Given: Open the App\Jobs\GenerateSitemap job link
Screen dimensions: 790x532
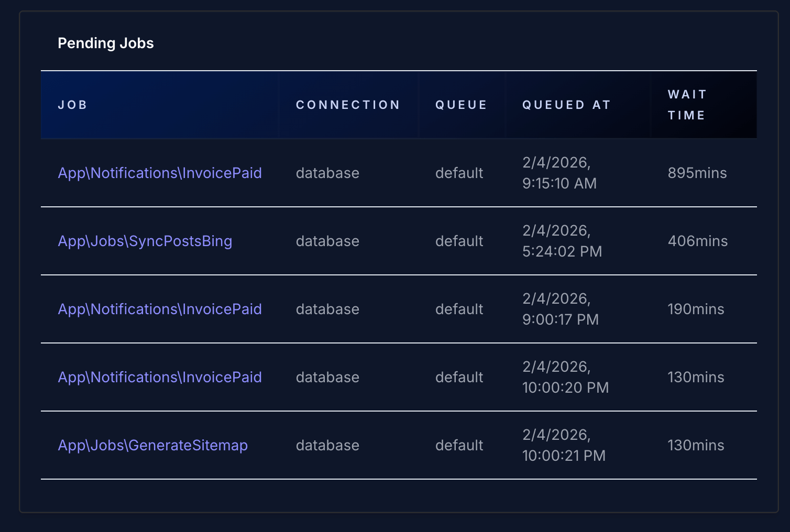Looking at the screenshot, I should pyautogui.click(x=152, y=445).
